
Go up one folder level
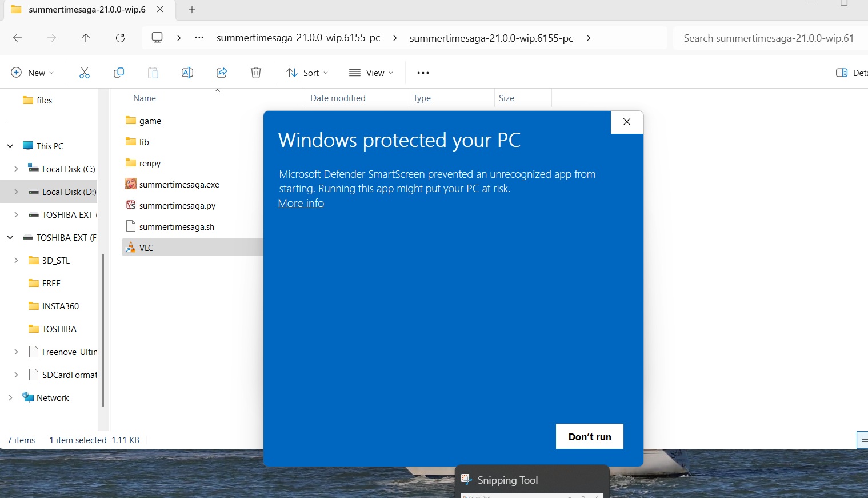coord(86,38)
